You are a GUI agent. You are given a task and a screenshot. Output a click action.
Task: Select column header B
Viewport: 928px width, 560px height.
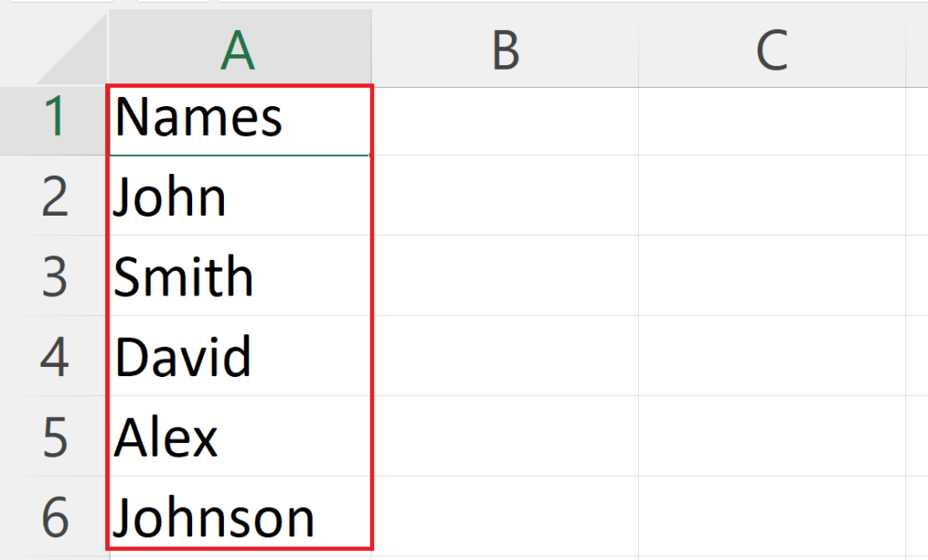504,50
